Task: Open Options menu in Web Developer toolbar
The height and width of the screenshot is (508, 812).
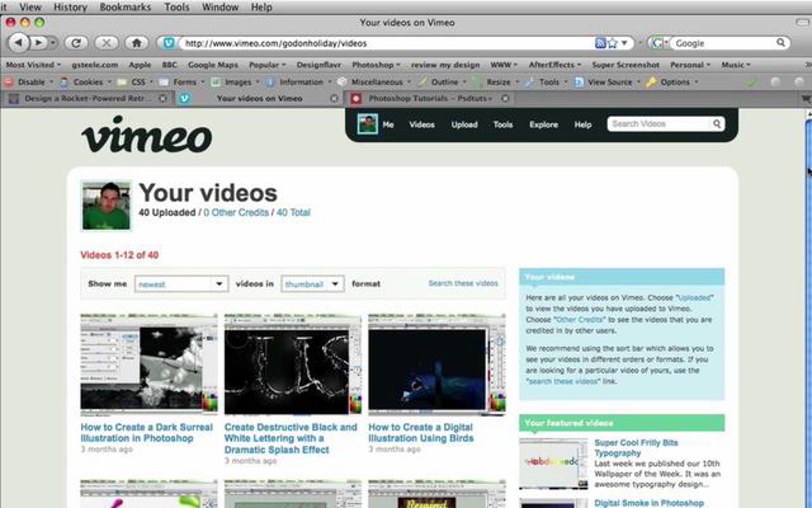Action: click(x=672, y=82)
